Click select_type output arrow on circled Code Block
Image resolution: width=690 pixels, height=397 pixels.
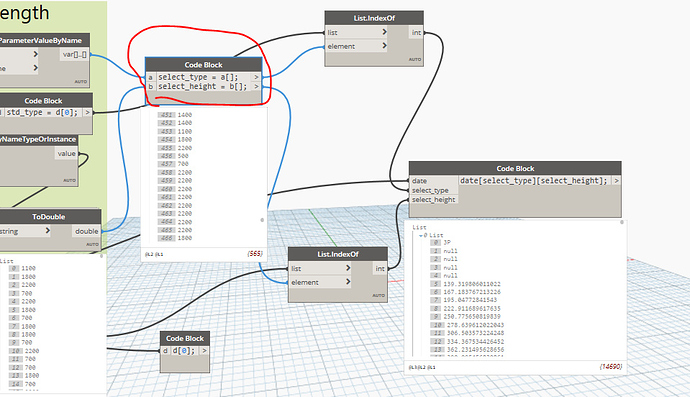(256, 77)
